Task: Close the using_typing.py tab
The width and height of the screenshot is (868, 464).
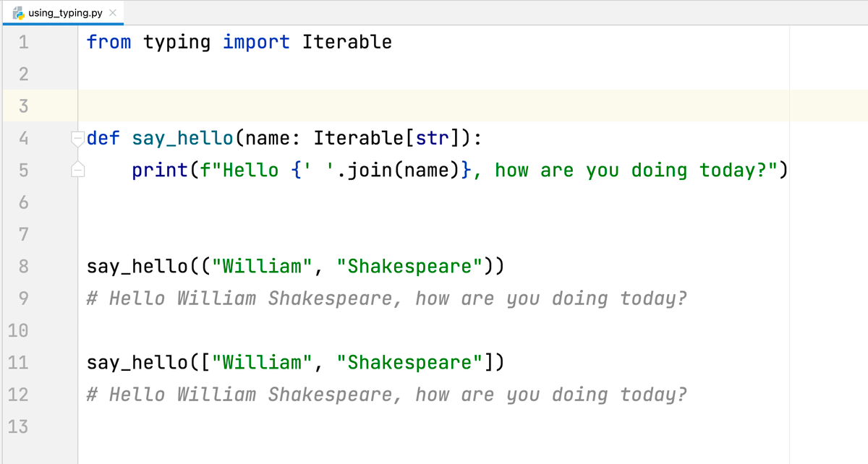Action: coord(112,14)
